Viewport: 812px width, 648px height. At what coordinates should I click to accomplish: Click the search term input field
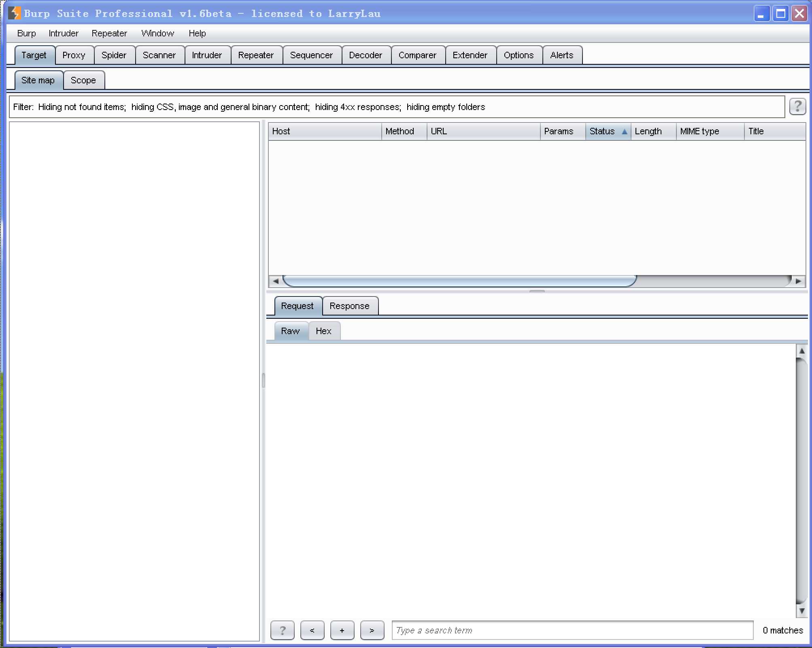tap(572, 630)
